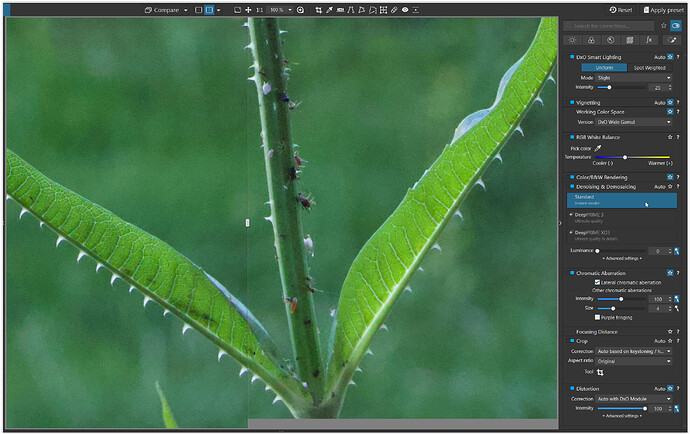Switch to single image view
The width and height of the screenshot is (690, 434).
tap(198, 10)
